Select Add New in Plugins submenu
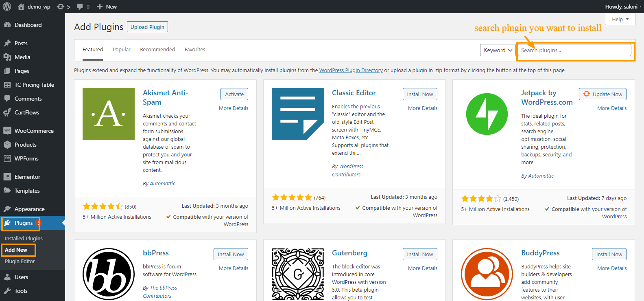The height and width of the screenshot is (301, 644). point(16,250)
